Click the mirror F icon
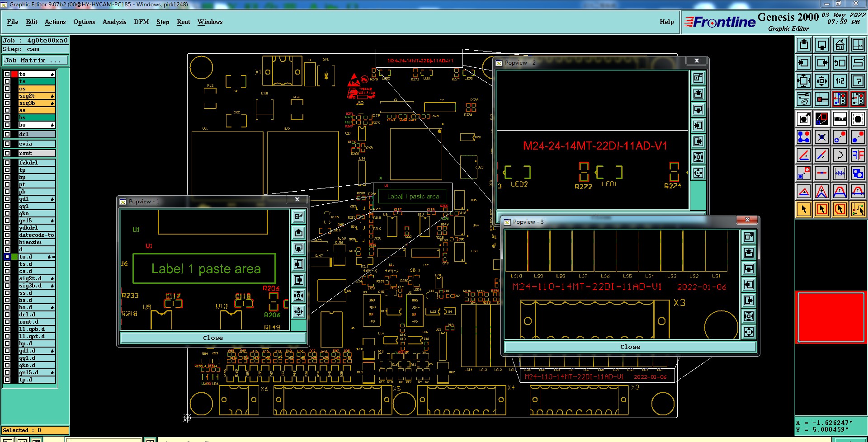 pos(858,155)
